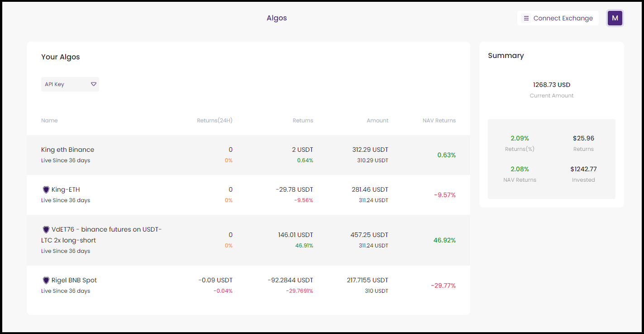Open the King-ETH algo row
This screenshot has width=644, height=334.
click(66, 190)
